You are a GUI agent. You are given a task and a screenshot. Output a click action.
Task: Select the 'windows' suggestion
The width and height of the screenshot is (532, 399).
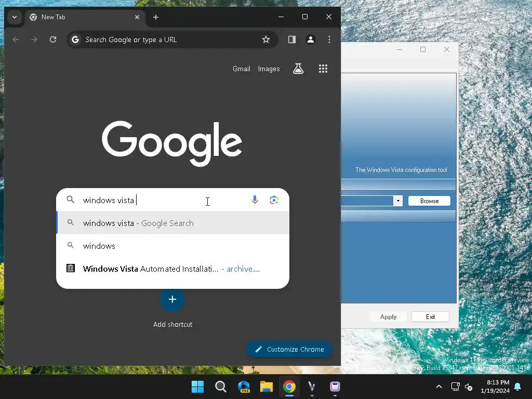172,246
